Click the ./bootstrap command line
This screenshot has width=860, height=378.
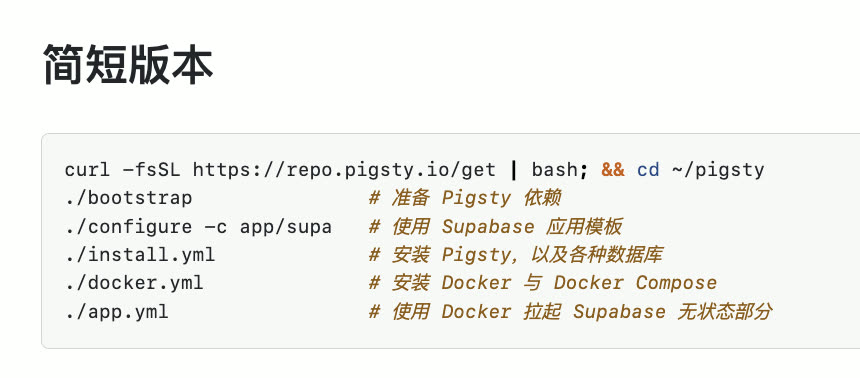[129, 198]
